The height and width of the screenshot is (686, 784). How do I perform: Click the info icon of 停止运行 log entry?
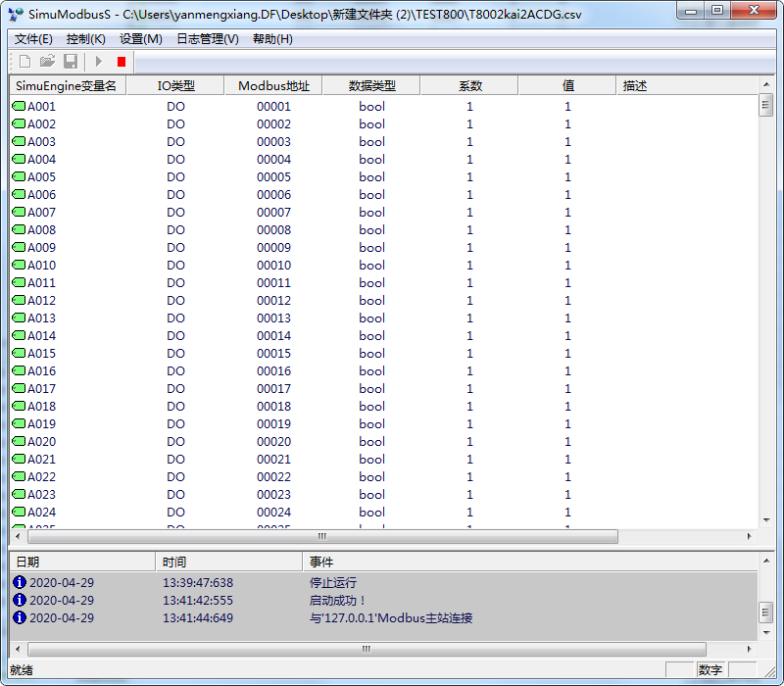click(19, 583)
